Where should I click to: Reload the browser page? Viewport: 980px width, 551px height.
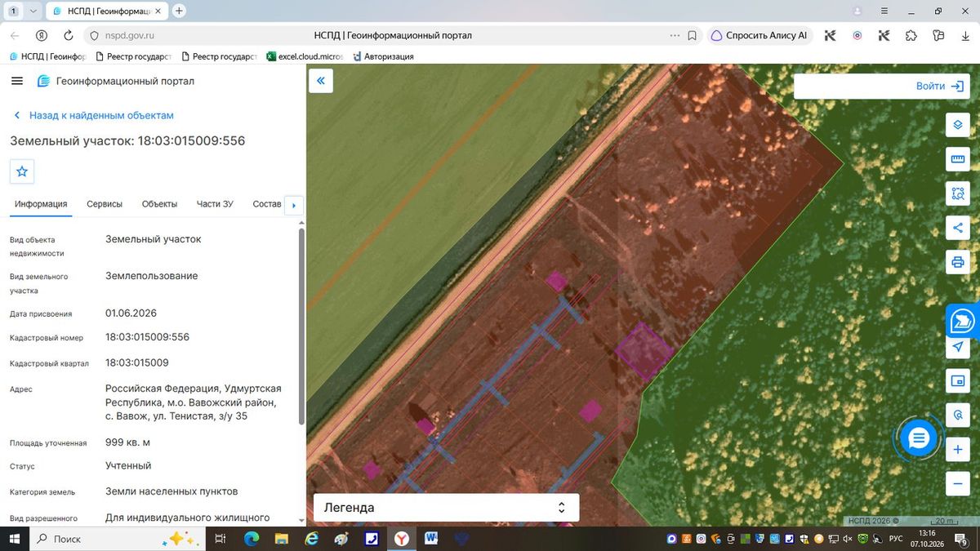coord(69,36)
